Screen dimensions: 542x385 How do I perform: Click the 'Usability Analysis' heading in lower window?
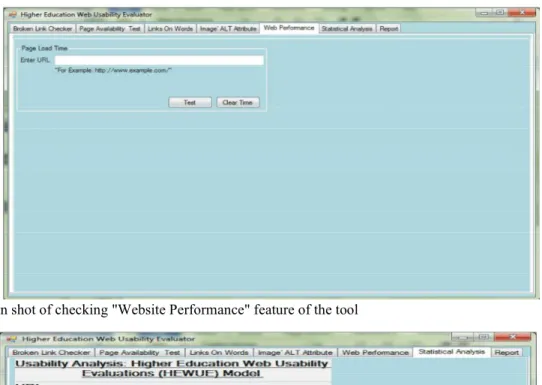172,368
